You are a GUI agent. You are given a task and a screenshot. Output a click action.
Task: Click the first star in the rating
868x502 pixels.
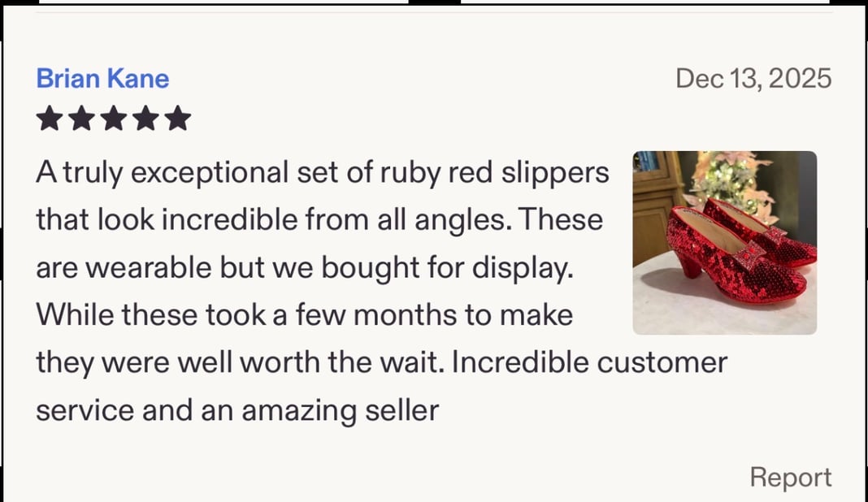coord(50,119)
